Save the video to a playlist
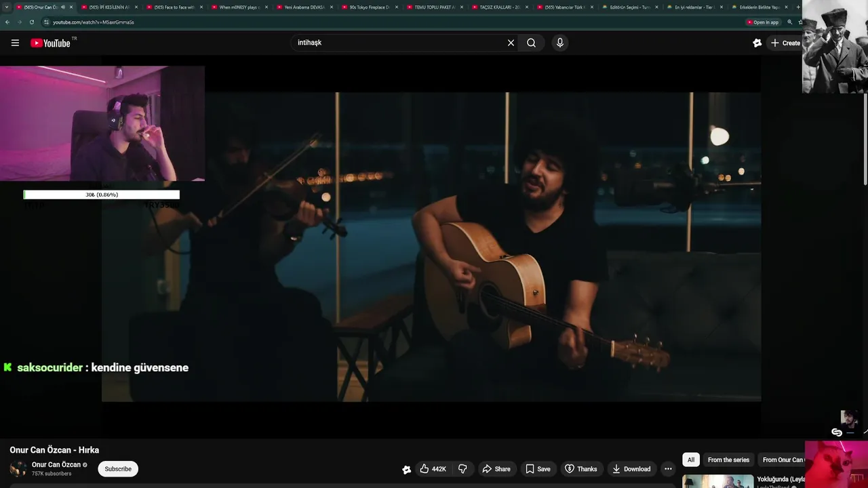Image resolution: width=868 pixels, height=488 pixels. click(x=538, y=469)
